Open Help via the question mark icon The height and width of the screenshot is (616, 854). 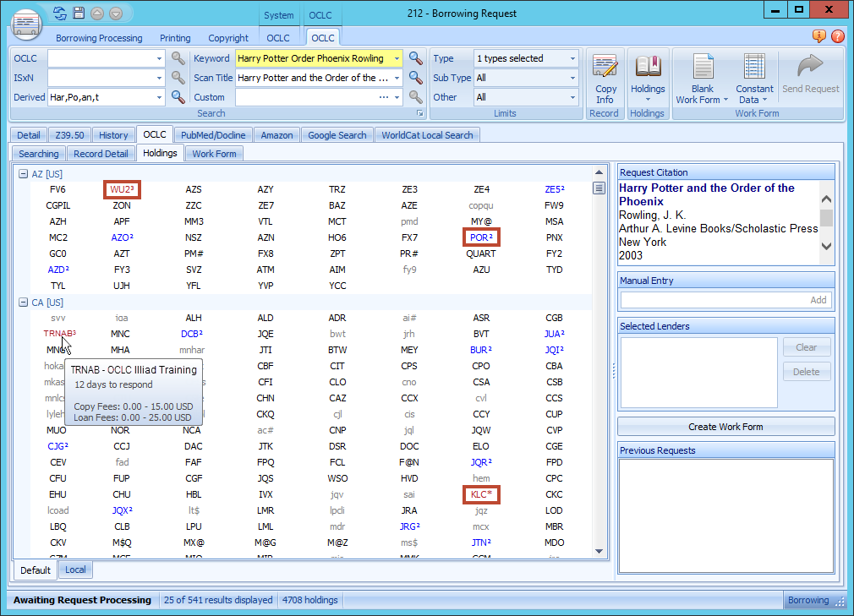[837, 37]
